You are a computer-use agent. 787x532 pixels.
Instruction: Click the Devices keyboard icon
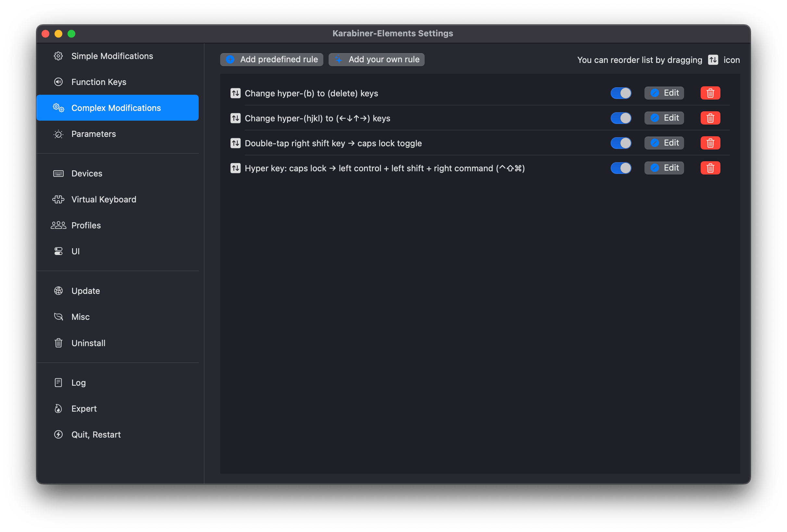[58, 174]
